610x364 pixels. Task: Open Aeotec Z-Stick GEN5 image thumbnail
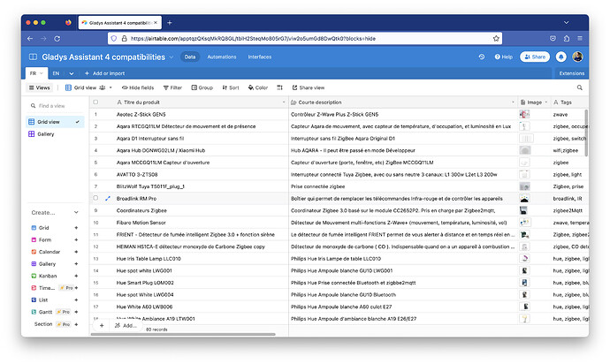(524, 114)
